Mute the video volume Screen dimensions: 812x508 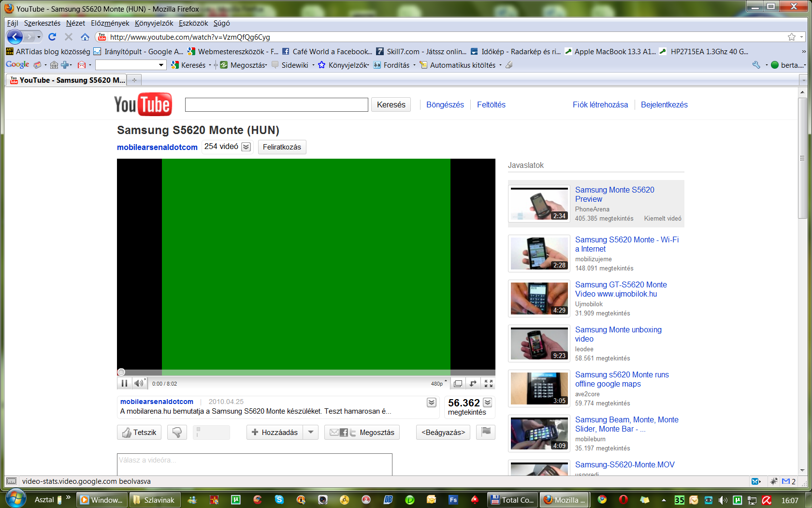point(139,384)
